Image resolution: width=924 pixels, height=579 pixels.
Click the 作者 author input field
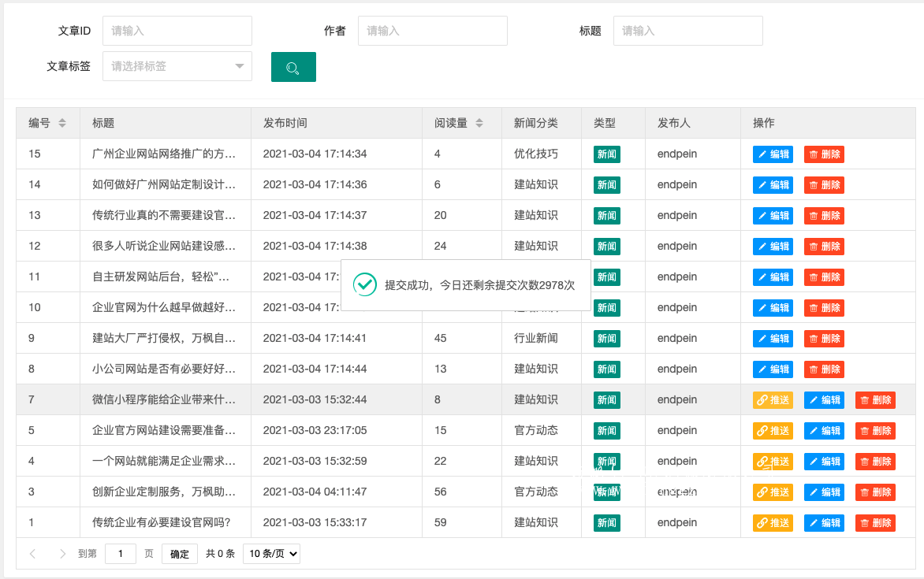pyautogui.click(x=432, y=31)
